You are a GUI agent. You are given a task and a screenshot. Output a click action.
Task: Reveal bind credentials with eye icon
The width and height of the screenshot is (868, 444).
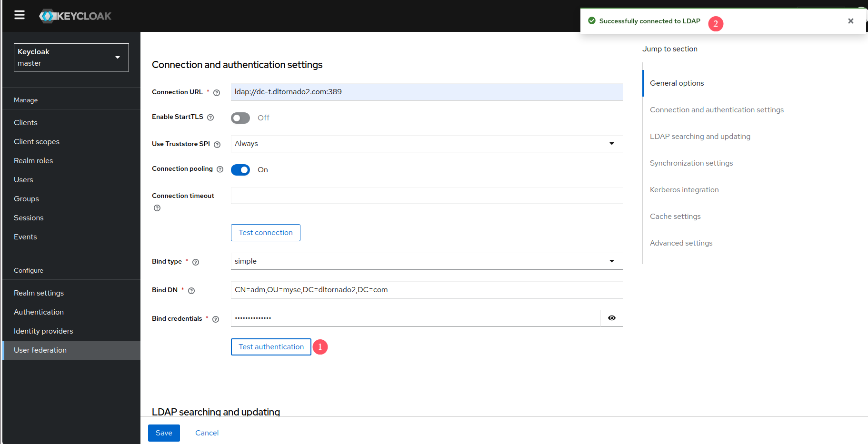pyautogui.click(x=612, y=318)
